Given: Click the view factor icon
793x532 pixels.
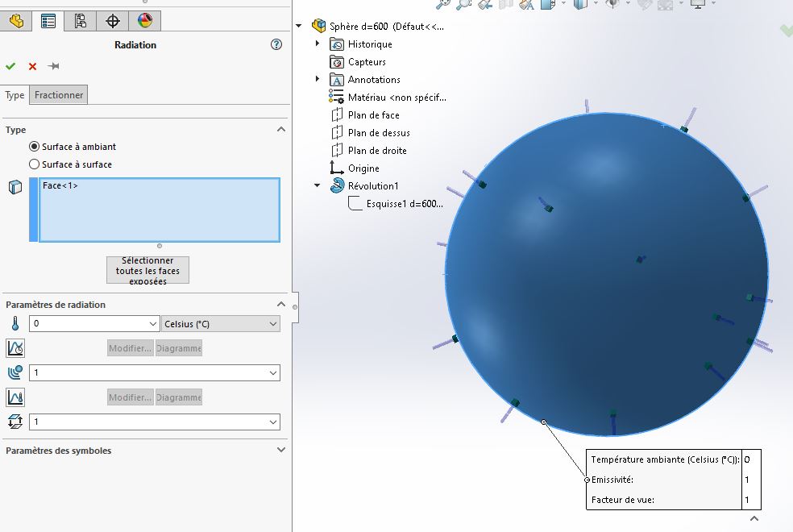Looking at the screenshot, I should point(15,422).
